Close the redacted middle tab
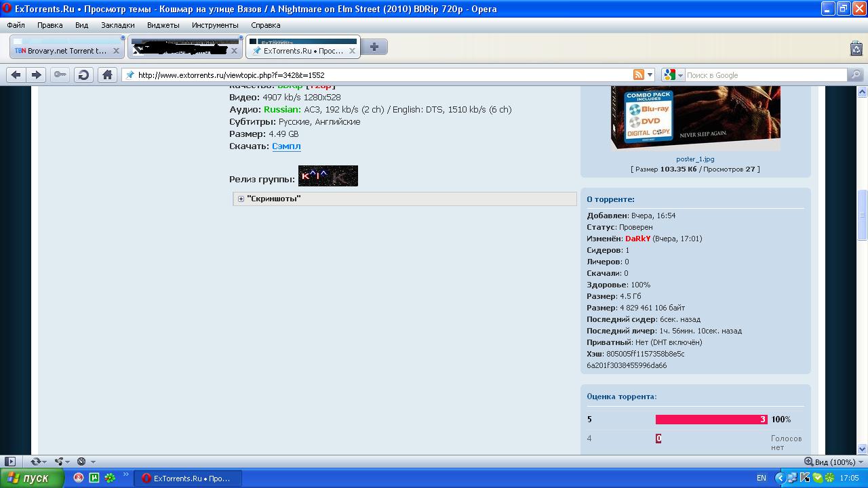 tap(235, 51)
